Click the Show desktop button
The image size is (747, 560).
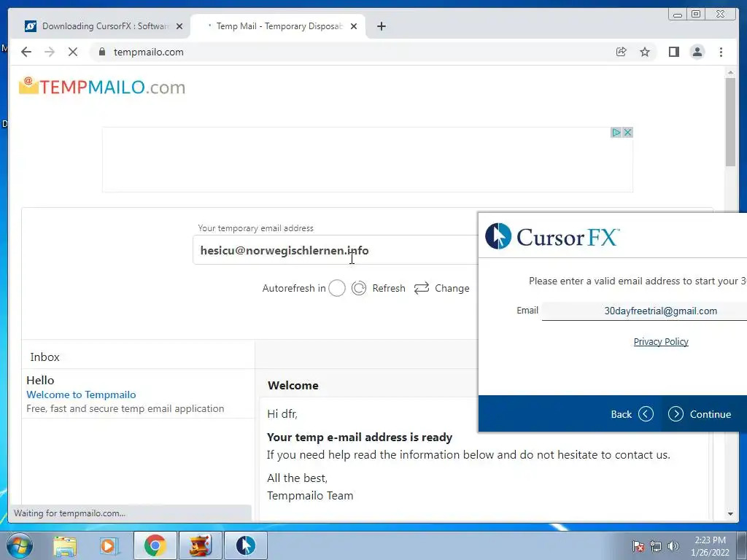(x=743, y=545)
